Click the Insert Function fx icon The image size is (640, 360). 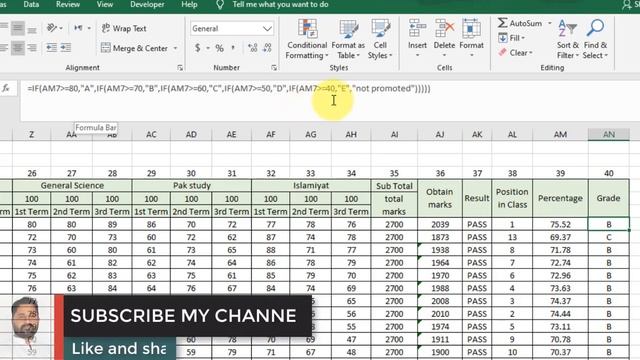tap(6, 88)
